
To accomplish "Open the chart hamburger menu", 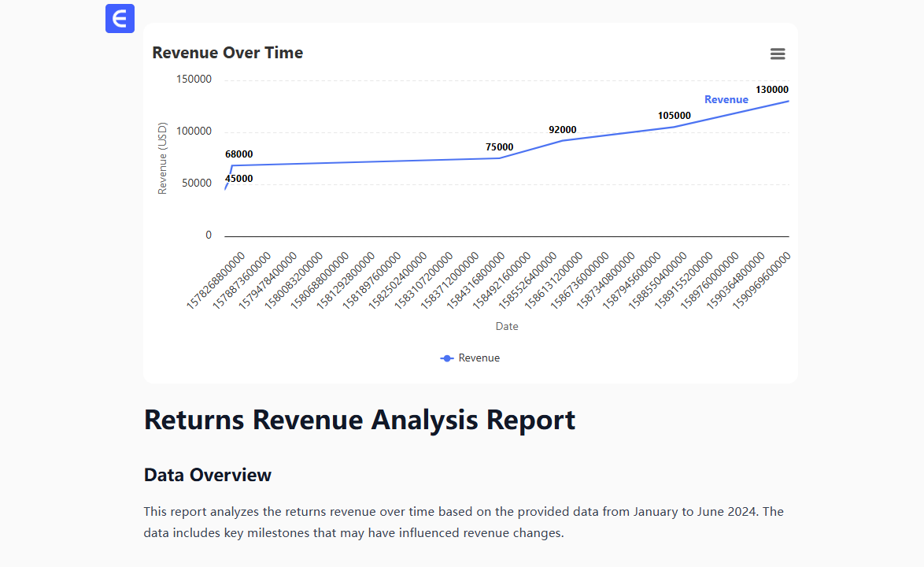I will (778, 54).
